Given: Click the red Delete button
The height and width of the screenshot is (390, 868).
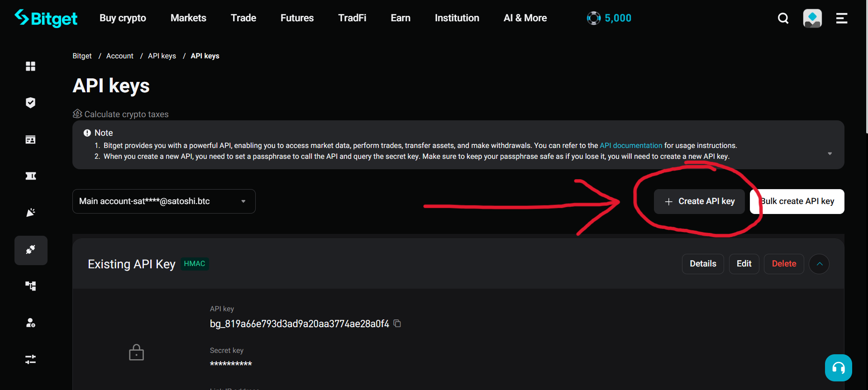Looking at the screenshot, I should 784,264.
